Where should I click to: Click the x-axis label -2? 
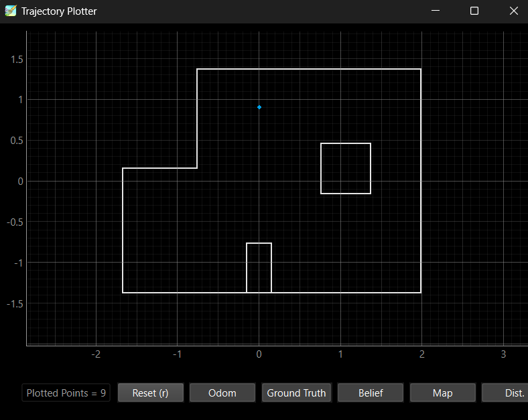pyautogui.click(x=96, y=354)
